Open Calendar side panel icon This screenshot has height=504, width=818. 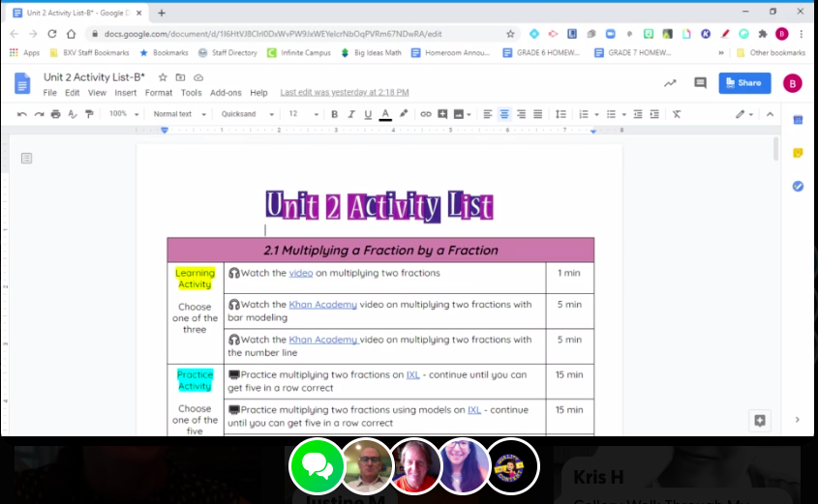[798, 120]
